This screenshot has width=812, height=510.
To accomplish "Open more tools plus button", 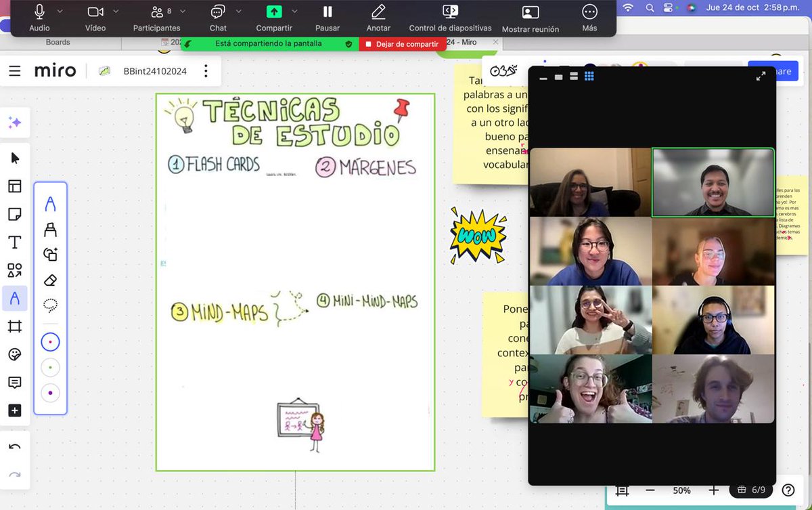I will point(15,410).
